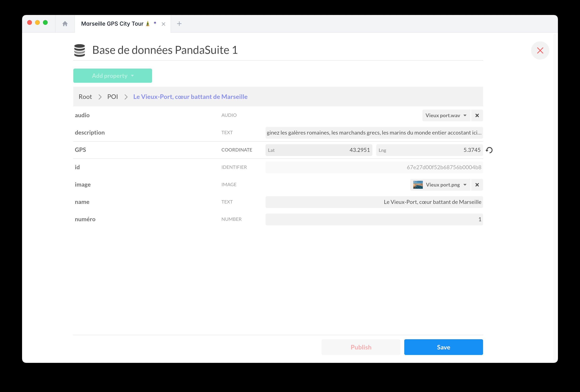Click the numéro number field
The width and height of the screenshot is (580, 392).
[374, 219]
